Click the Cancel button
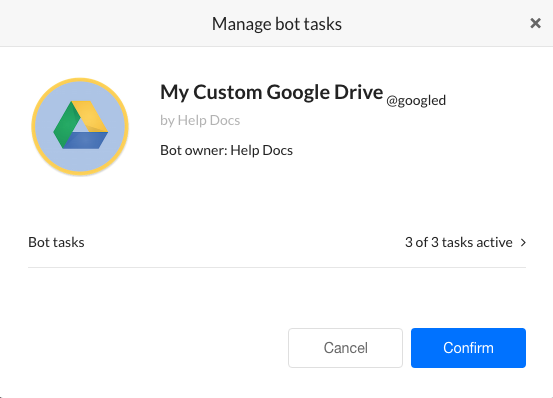553x398 pixels. (x=345, y=348)
